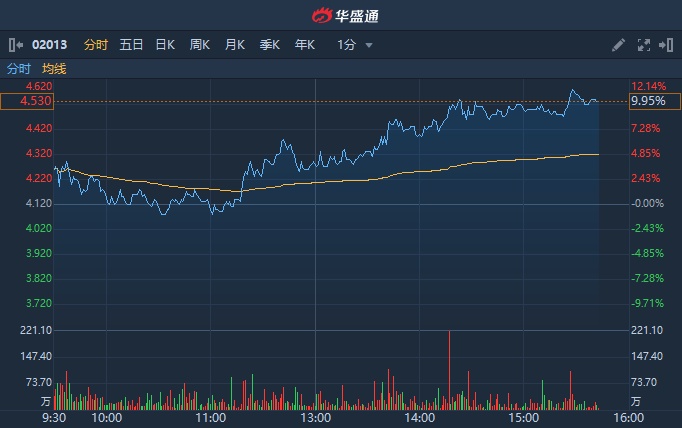Toggle the 分时 price line legend
The height and width of the screenshot is (428, 682).
pos(19,69)
